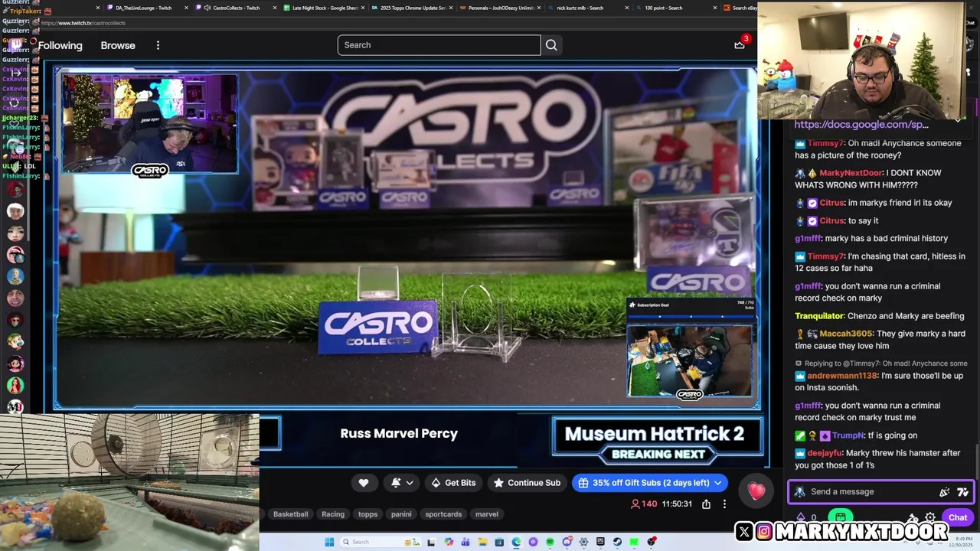The image size is (980, 551).
Task: Open Epic Games from the taskbar
Action: [x=600, y=542]
